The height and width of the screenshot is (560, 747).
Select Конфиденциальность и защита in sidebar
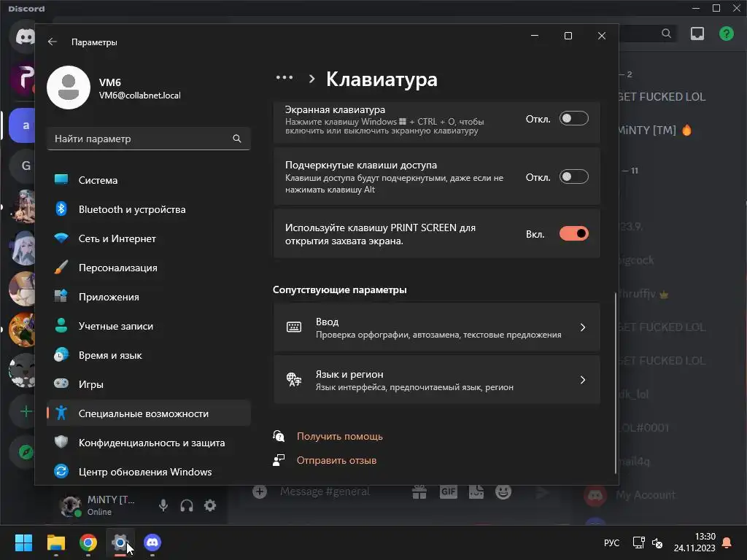click(149, 443)
